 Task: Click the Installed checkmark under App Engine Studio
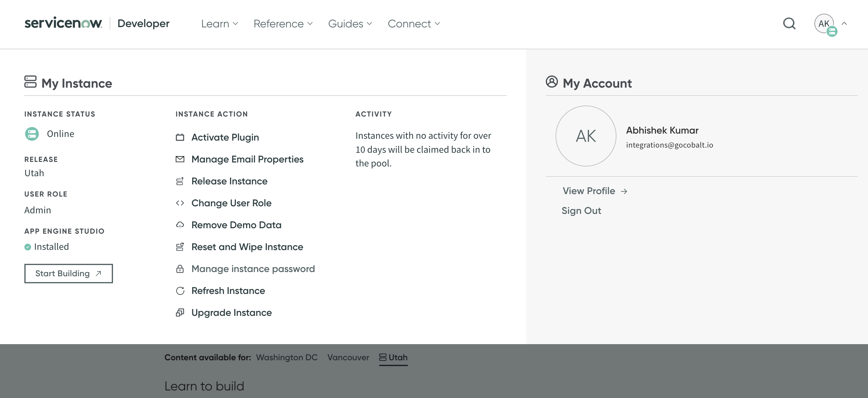pyautogui.click(x=28, y=246)
